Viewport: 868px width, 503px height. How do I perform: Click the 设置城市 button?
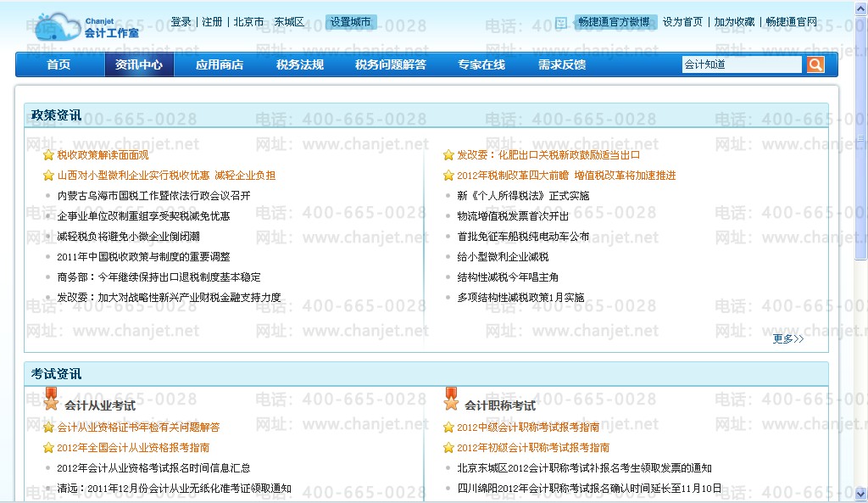(350, 22)
